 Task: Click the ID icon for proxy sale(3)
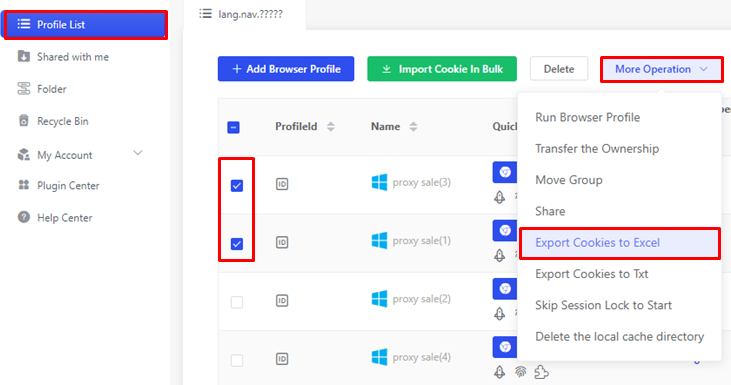tap(282, 184)
